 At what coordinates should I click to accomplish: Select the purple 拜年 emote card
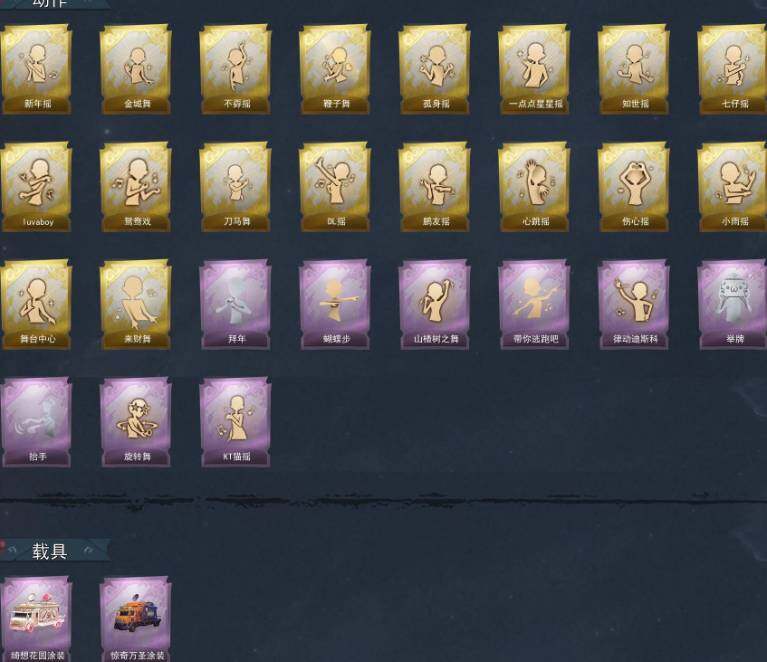click(x=236, y=304)
